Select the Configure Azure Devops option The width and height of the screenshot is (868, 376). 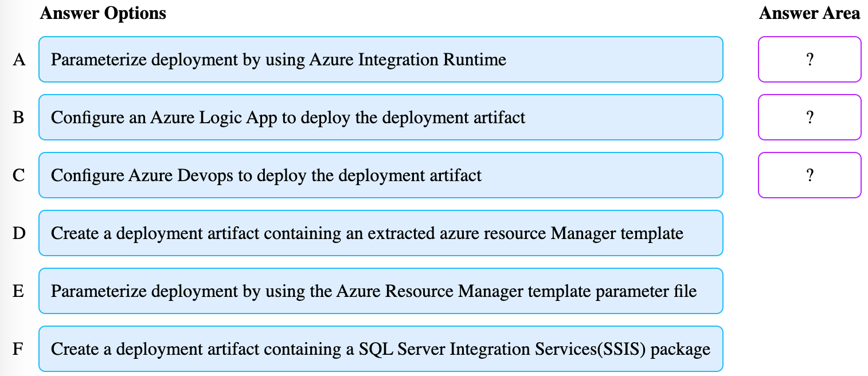coord(380,175)
